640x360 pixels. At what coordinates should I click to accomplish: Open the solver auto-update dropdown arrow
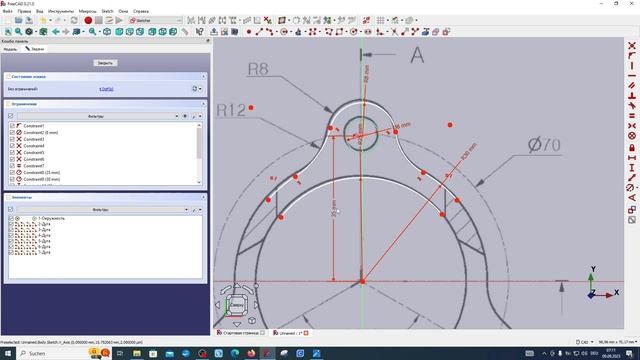tap(200, 89)
